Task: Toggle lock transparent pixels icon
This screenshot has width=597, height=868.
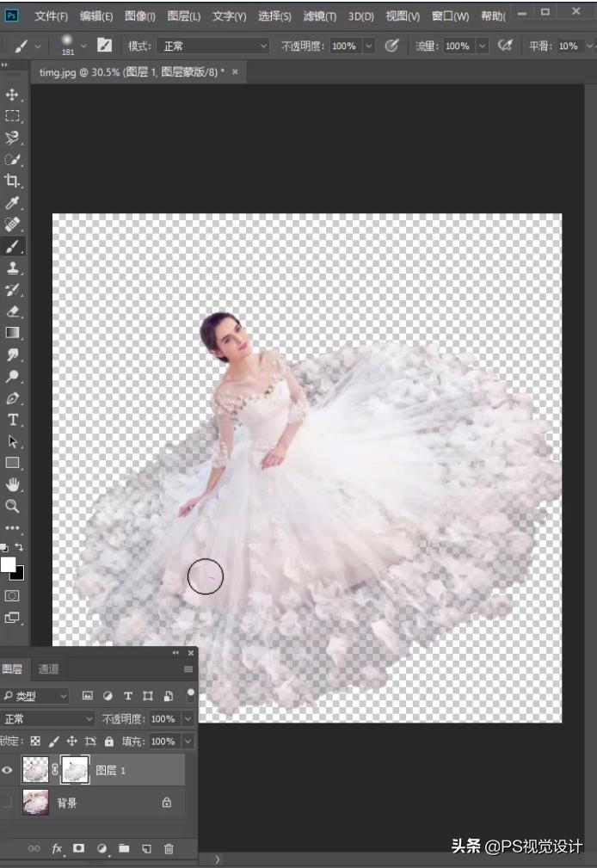Action: [x=35, y=741]
